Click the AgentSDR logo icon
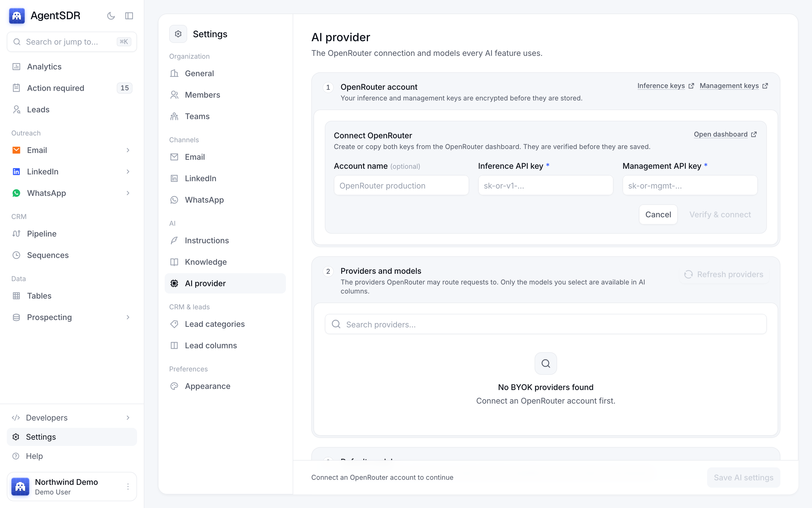Image resolution: width=812 pixels, height=508 pixels. (17, 16)
